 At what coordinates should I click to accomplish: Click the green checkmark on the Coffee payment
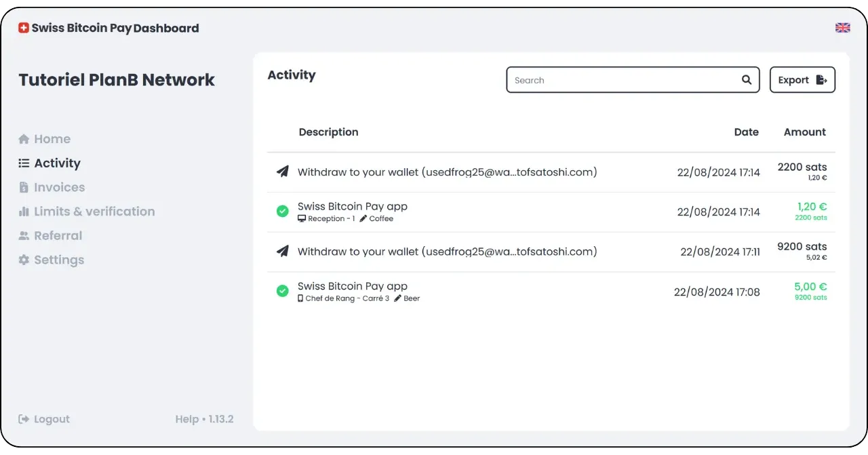(283, 212)
